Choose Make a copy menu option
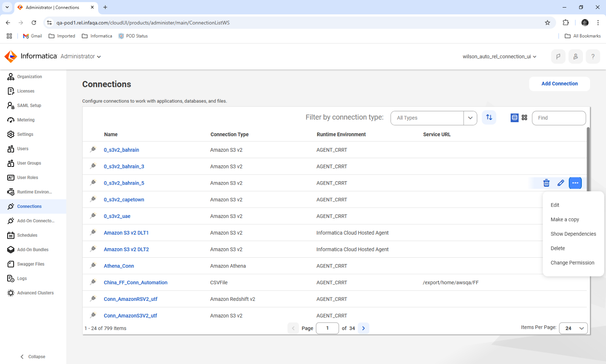606x364 pixels. click(x=565, y=219)
